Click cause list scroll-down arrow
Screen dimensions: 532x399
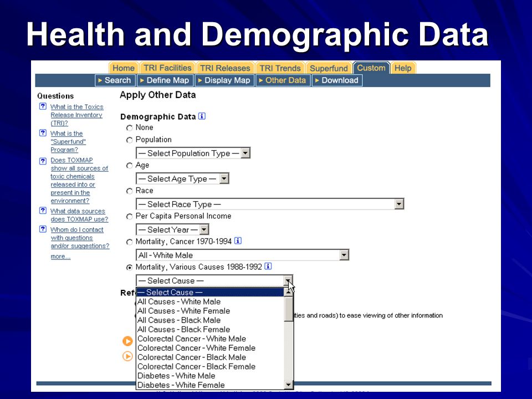coord(288,385)
